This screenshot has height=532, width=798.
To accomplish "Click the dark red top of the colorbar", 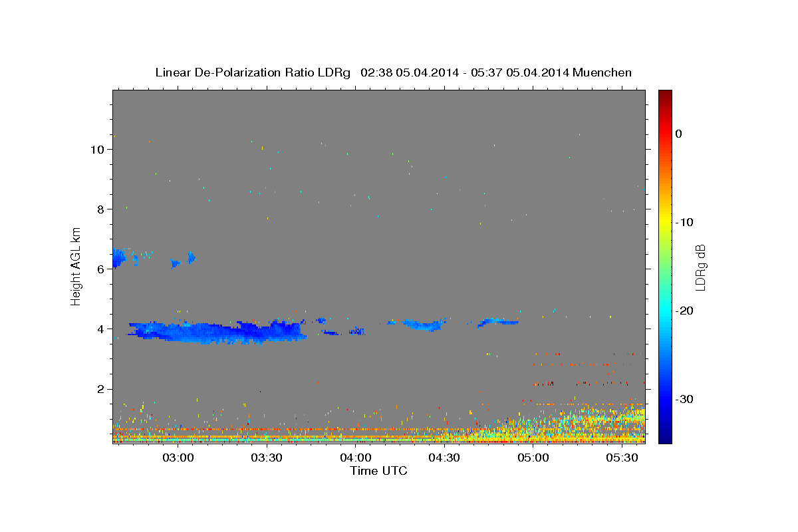I will click(x=665, y=96).
